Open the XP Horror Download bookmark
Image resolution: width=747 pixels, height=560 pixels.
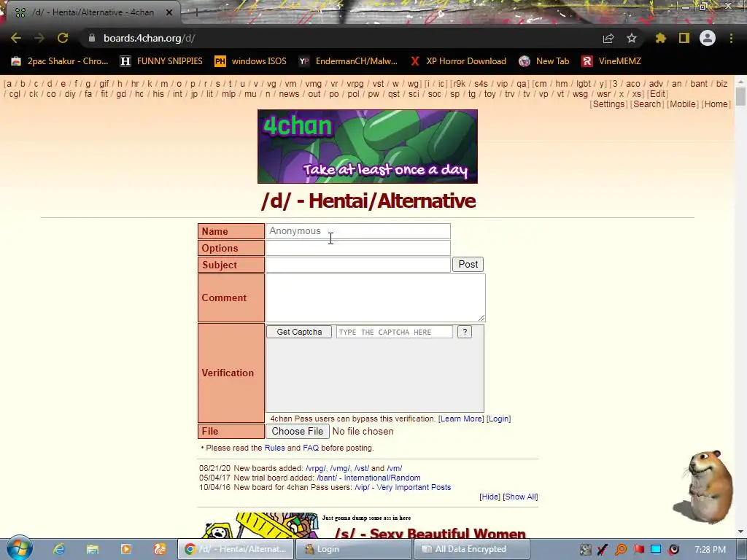click(x=459, y=61)
